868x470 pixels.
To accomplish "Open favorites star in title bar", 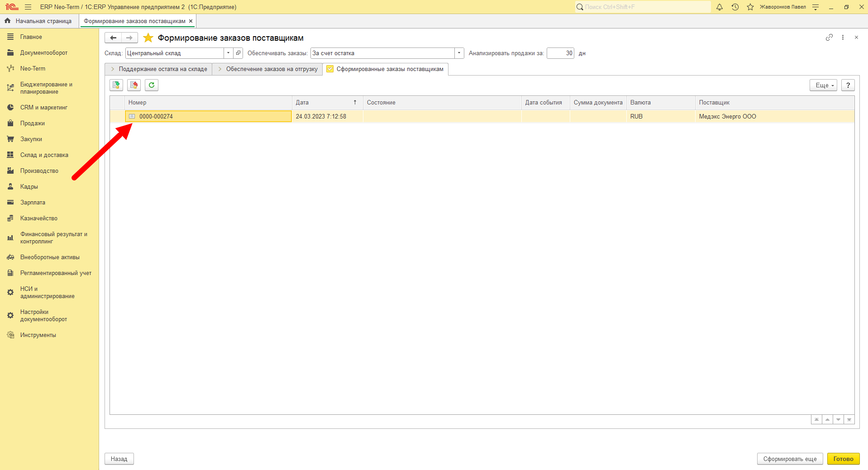I will (x=750, y=7).
